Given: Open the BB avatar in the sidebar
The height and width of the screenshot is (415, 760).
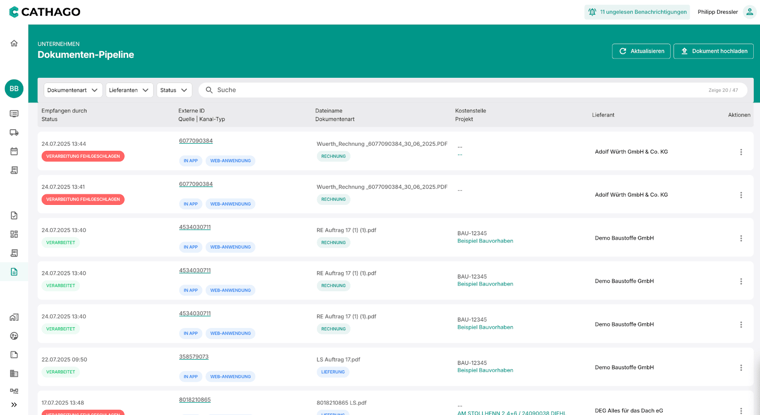Looking at the screenshot, I should (x=14, y=88).
